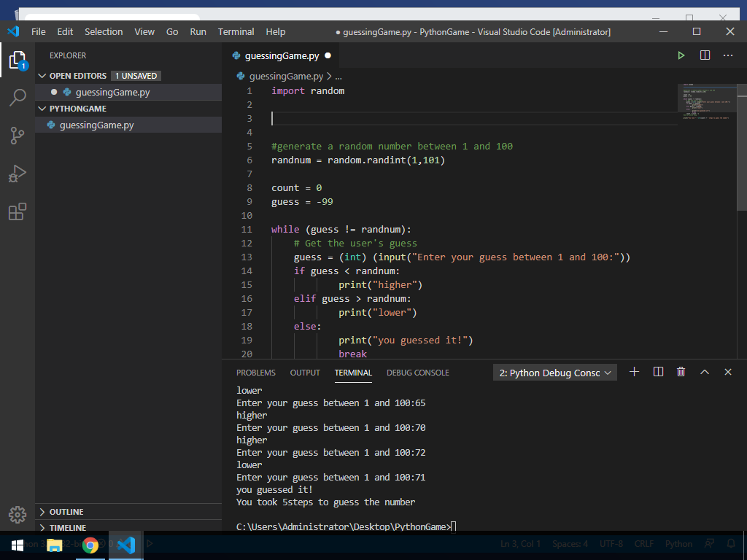Viewport: 747px width, 560px height.
Task: Open the Run and Debug view
Action: coord(18,174)
